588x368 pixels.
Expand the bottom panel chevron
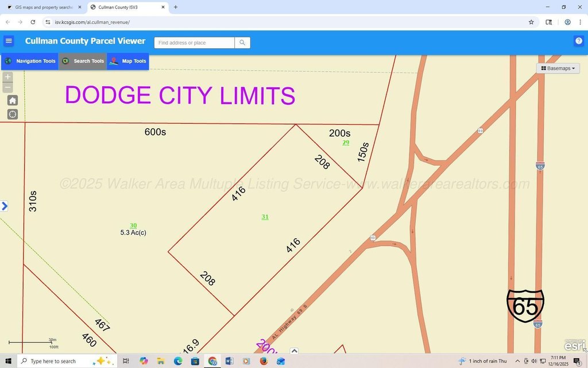coord(294,351)
